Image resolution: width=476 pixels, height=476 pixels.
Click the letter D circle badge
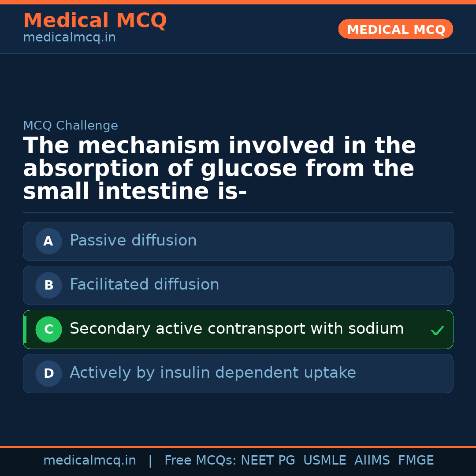coord(48,373)
